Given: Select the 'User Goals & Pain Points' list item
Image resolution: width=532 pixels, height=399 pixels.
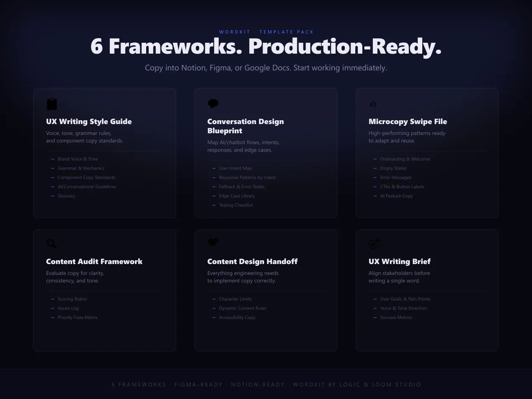Looking at the screenshot, I should [x=405, y=299].
